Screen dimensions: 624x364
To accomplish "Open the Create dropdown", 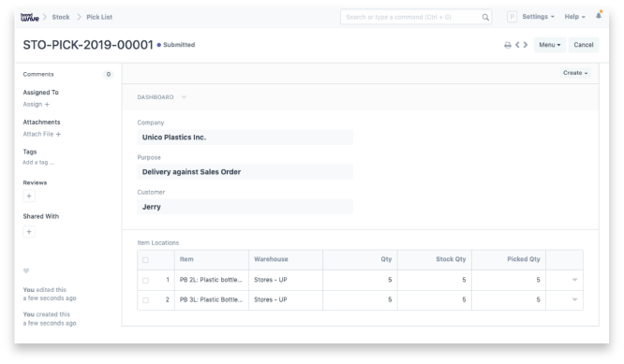I will 575,73.
